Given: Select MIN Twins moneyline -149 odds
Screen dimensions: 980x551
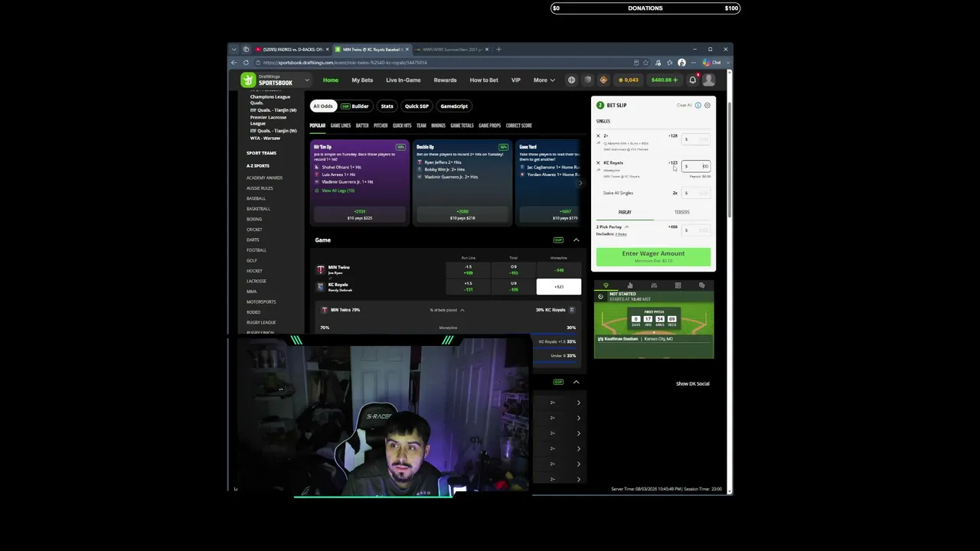Looking at the screenshot, I should pyautogui.click(x=559, y=269).
